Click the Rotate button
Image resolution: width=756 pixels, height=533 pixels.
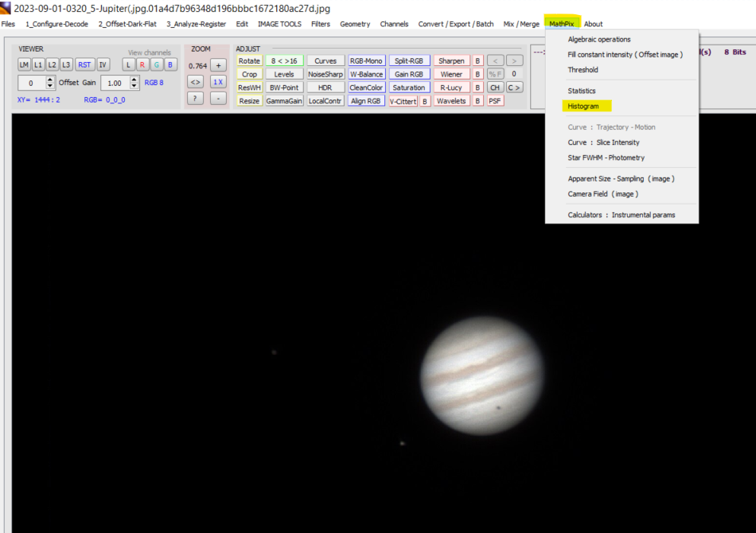249,60
